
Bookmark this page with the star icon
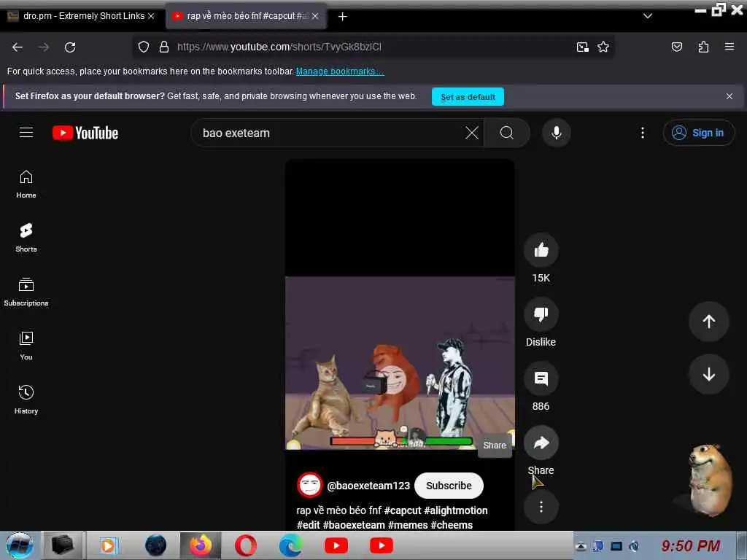tap(603, 47)
